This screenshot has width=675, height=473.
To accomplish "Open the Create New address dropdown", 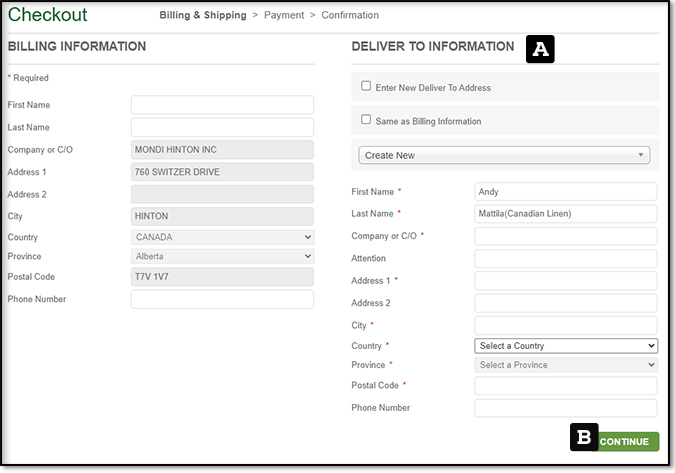I will click(504, 155).
